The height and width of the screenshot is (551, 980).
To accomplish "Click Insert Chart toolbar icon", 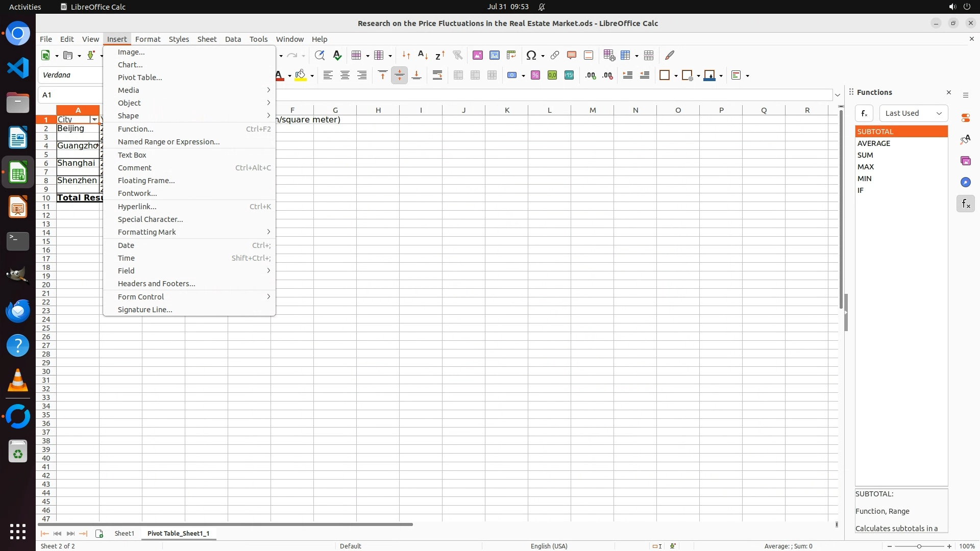I will [x=494, y=55].
